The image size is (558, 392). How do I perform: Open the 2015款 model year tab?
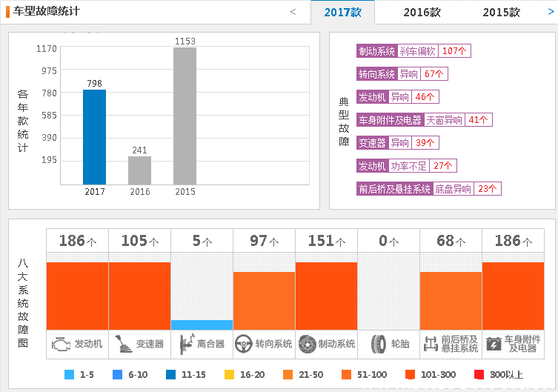point(501,13)
